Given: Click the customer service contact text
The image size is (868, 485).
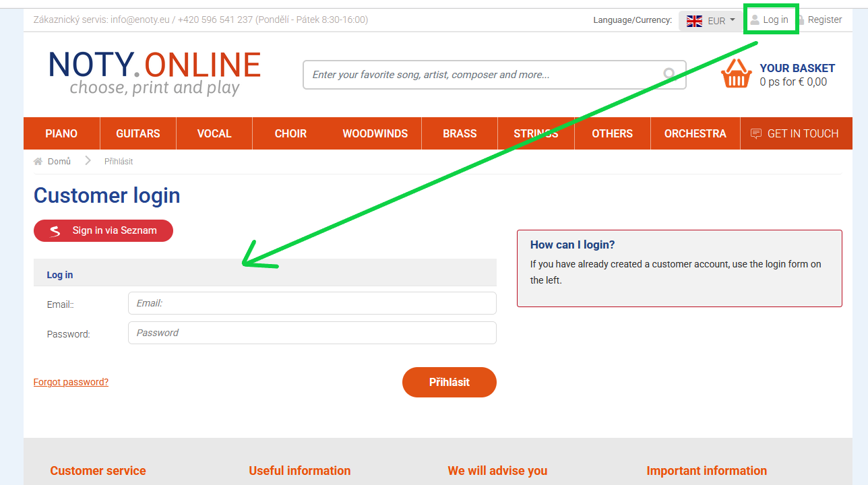Looking at the screenshot, I should point(201,20).
